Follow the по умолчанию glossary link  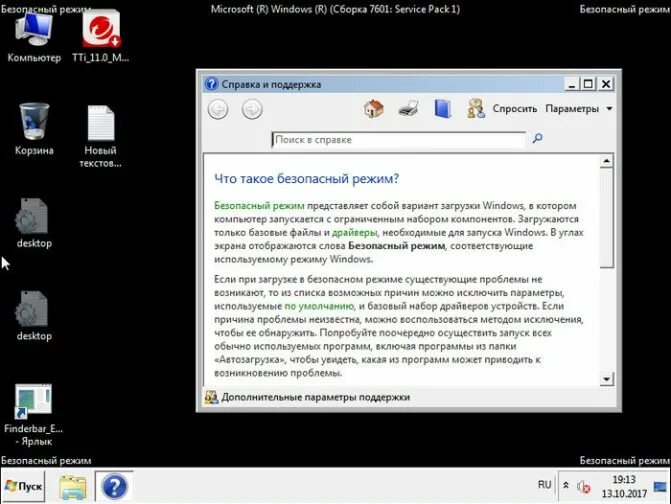click(319, 306)
